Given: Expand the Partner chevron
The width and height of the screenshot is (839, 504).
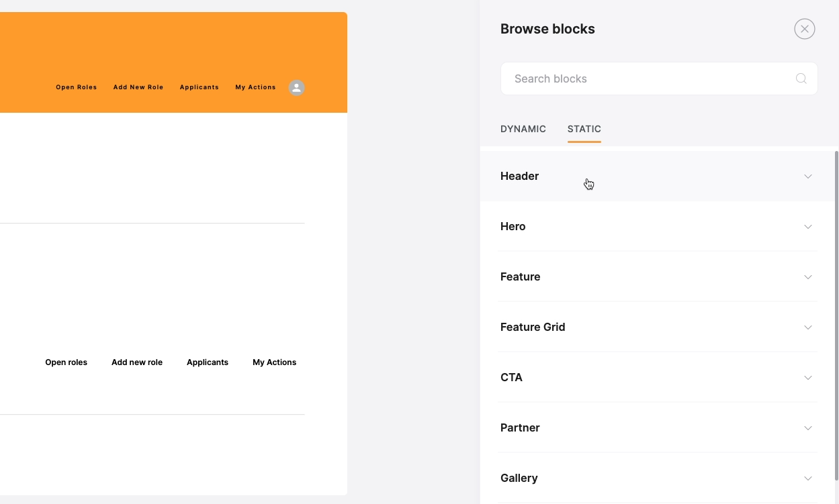Looking at the screenshot, I should tap(807, 428).
